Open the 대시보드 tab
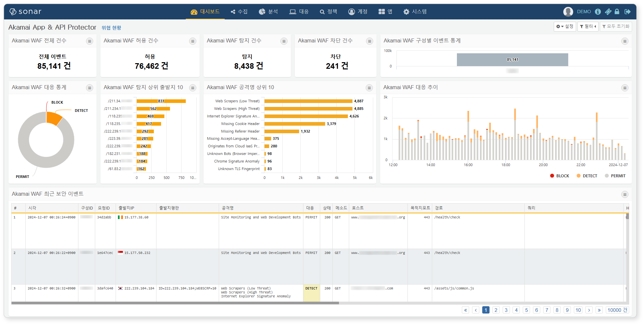644x325 pixels. [x=205, y=12]
